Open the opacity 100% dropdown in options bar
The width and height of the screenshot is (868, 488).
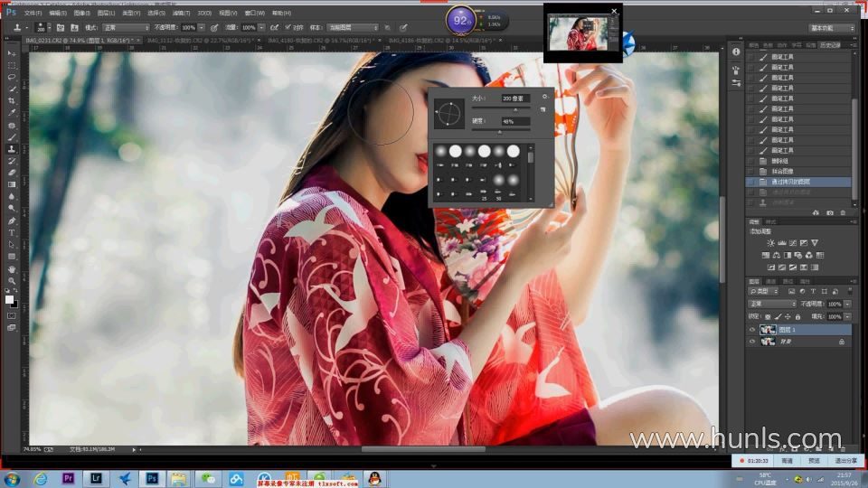pyautogui.click(x=202, y=28)
